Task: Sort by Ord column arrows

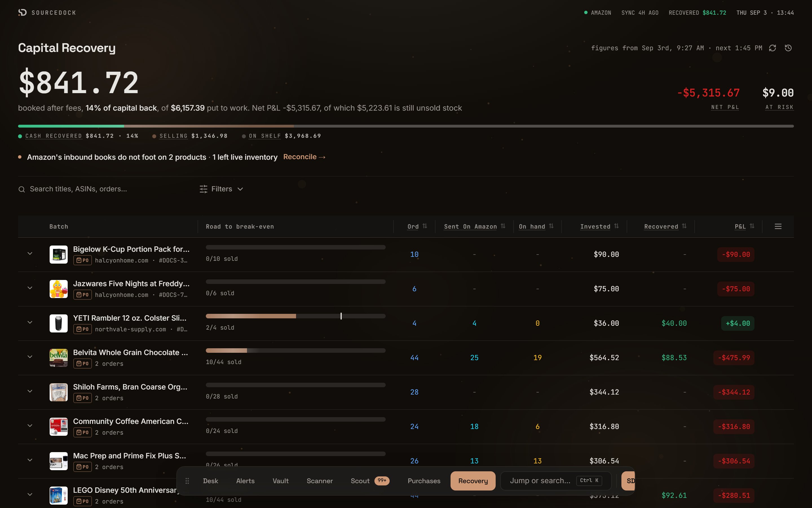Action: pos(425,226)
